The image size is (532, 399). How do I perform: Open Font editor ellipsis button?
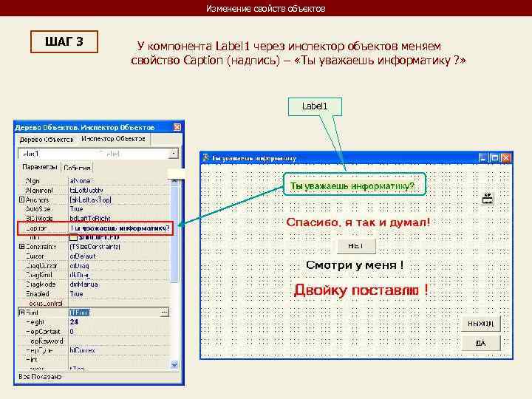point(164,312)
